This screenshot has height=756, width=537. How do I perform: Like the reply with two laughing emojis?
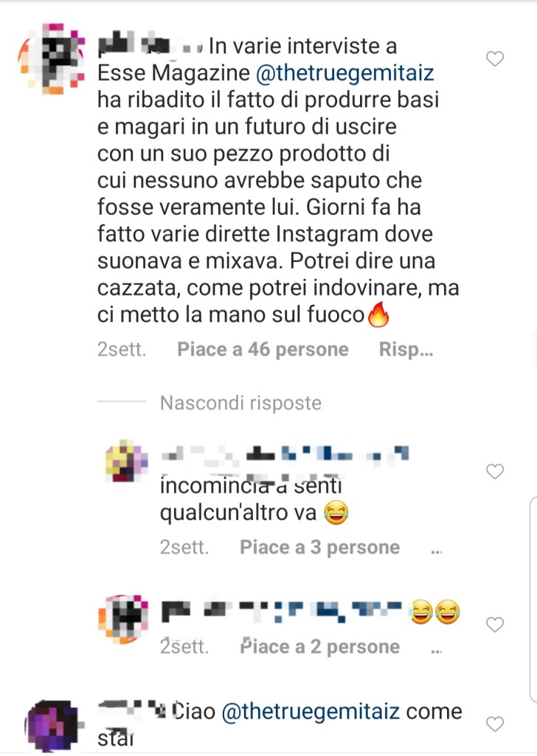point(495,625)
